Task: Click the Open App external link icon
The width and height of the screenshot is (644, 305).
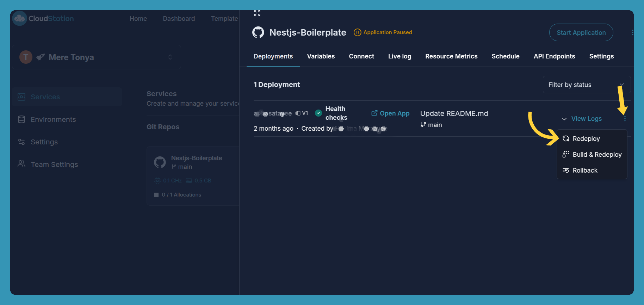Action: 374,113
